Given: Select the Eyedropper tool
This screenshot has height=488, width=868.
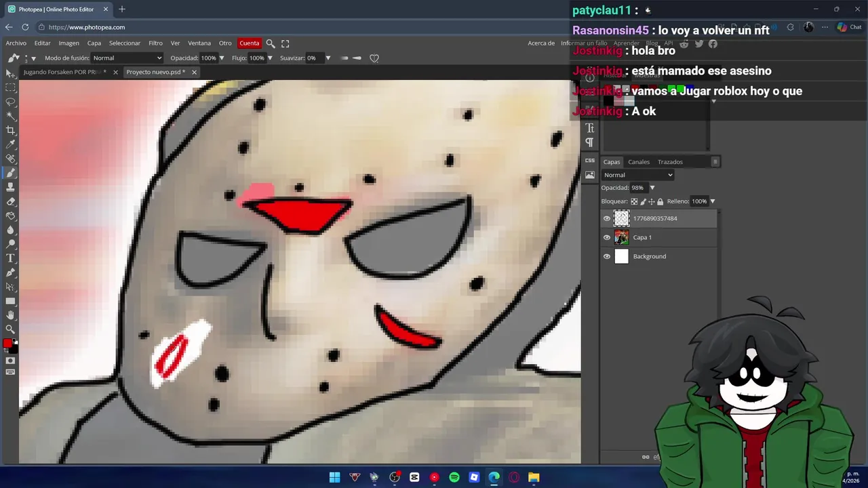Looking at the screenshot, I should pyautogui.click(x=10, y=144).
